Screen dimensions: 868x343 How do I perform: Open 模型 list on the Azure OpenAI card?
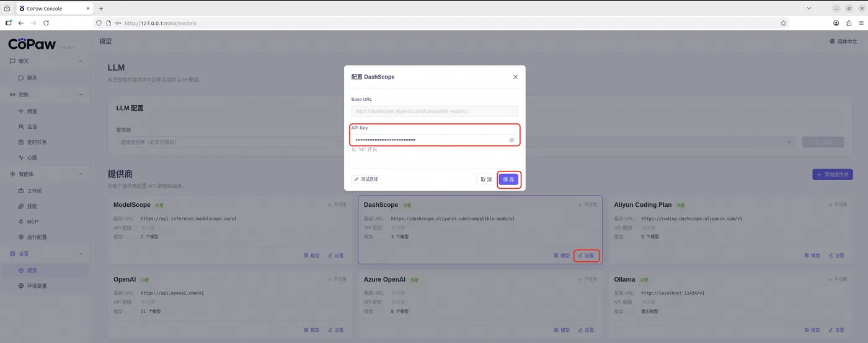[x=562, y=330]
